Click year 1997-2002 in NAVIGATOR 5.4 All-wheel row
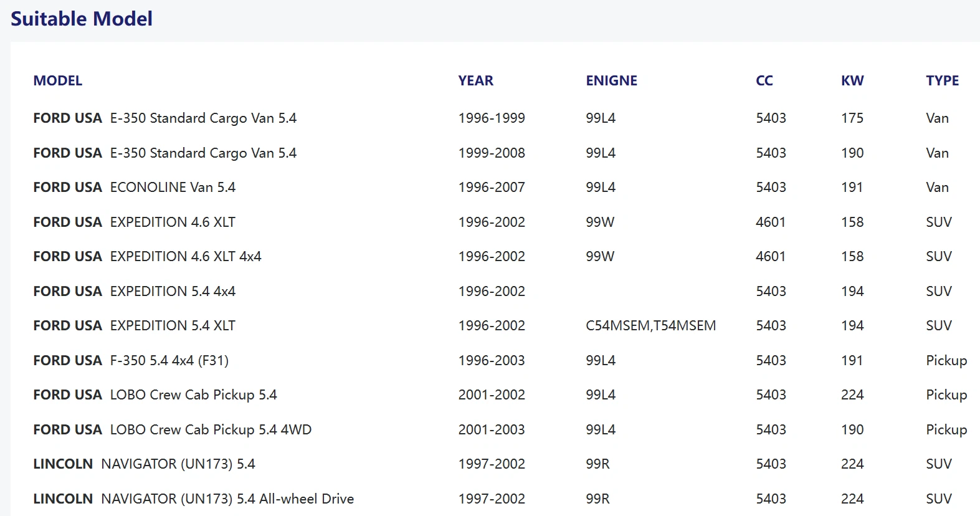Image resolution: width=980 pixels, height=516 pixels. (x=492, y=499)
